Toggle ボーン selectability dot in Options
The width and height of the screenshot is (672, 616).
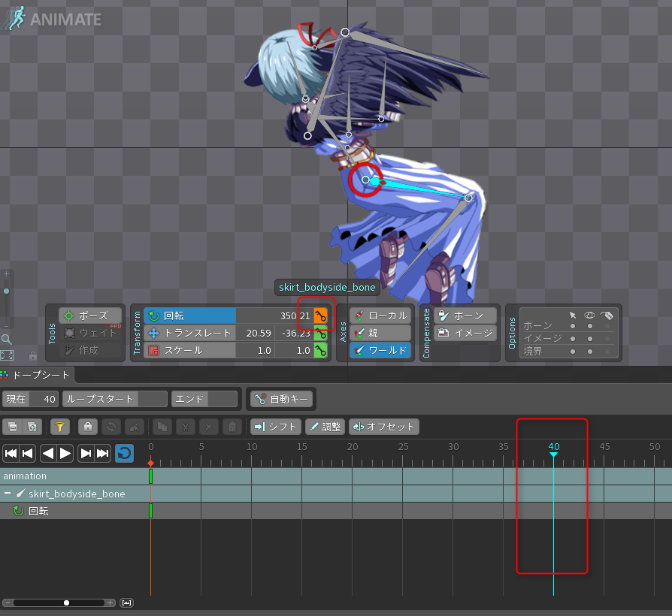pyautogui.click(x=573, y=326)
